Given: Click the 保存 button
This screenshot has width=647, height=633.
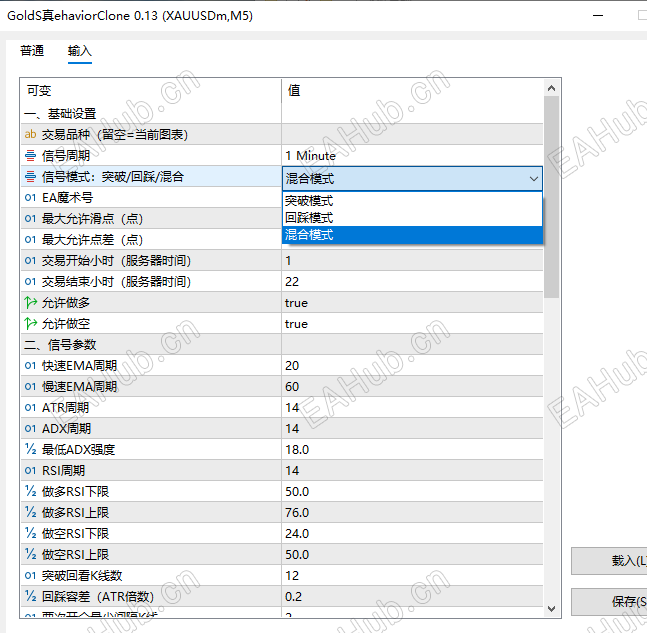Looking at the screenshot, I should [x=609, y=602].
